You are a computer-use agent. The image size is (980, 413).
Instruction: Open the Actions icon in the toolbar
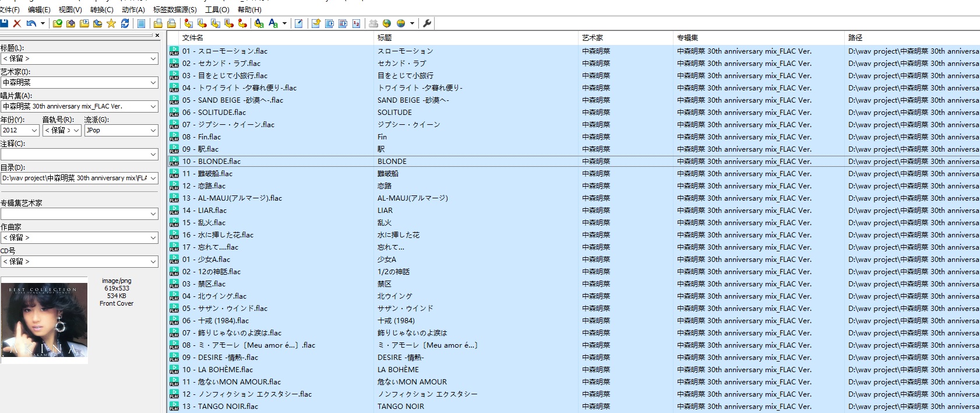coord(259,23)
